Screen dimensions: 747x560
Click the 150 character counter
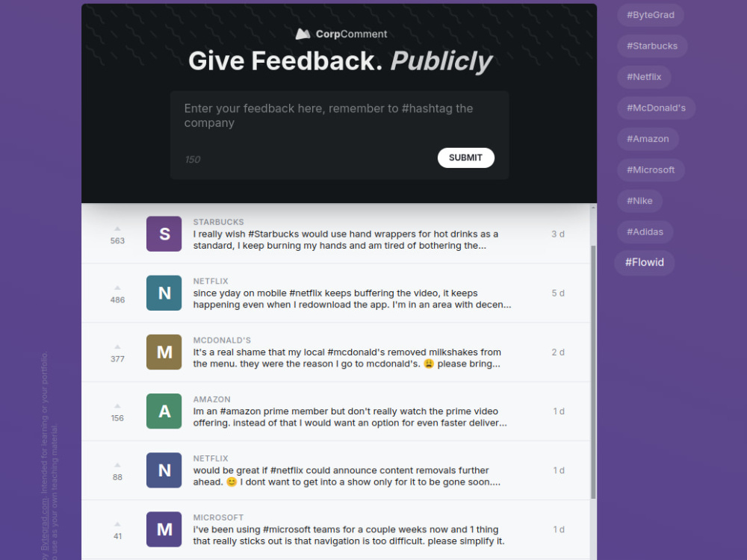point(193,160)
